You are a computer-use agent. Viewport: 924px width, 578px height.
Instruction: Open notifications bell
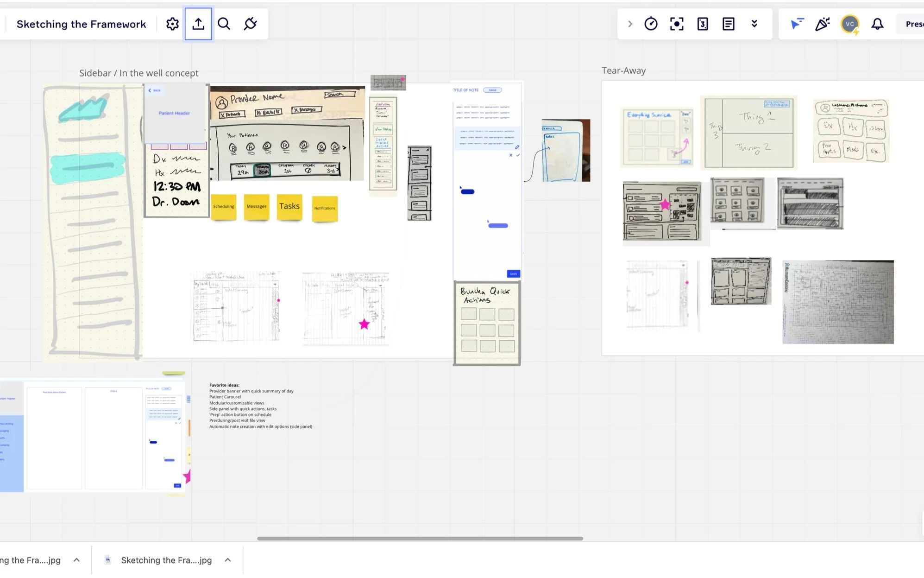coord(877,24)
